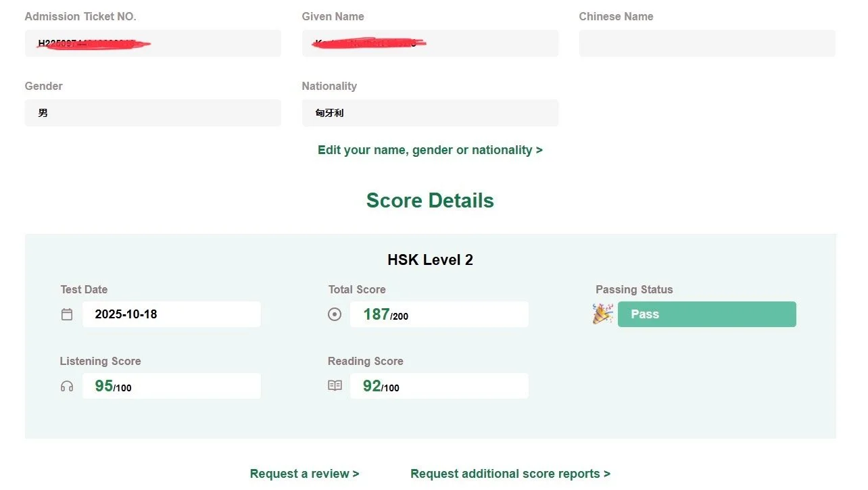Select the Nationality field showing 匈牙利
This screenshot has width=868, height=490.
(430, 113)
